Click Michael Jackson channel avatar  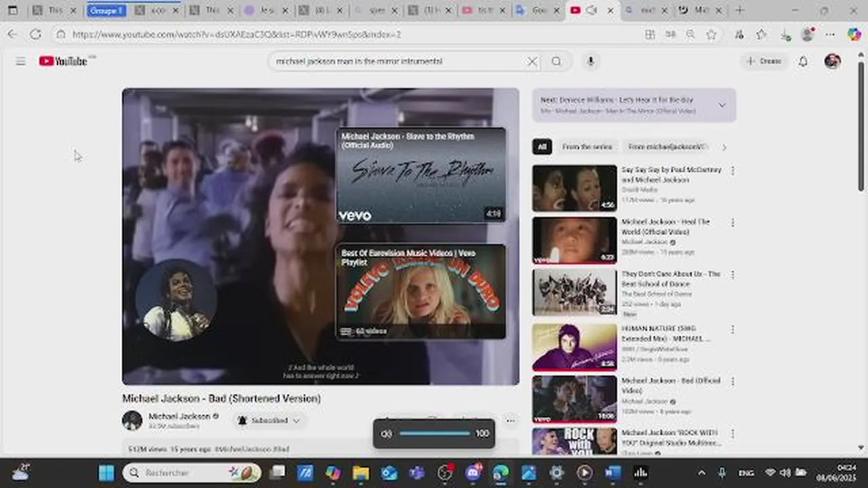pyautogui.click(x=132, y=420)
